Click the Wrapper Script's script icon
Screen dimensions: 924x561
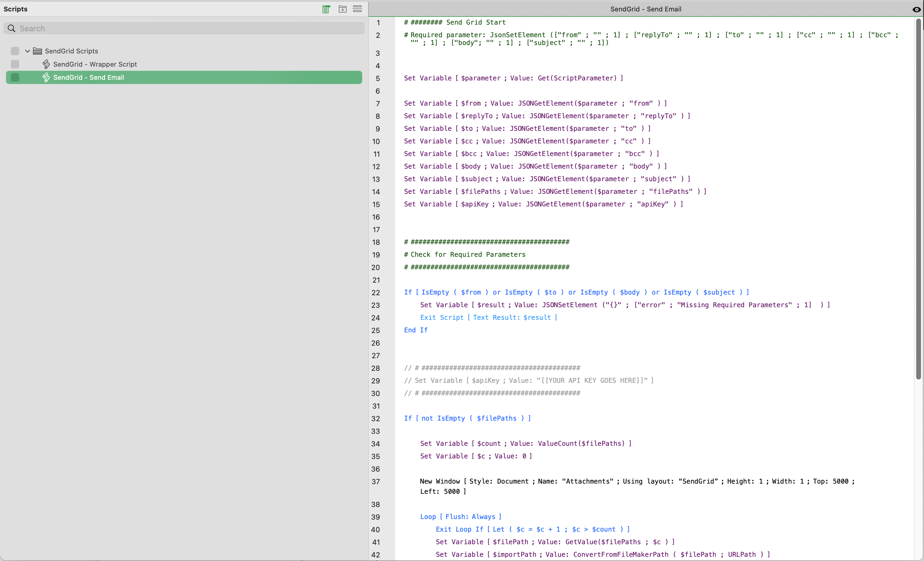coord(46,64)
